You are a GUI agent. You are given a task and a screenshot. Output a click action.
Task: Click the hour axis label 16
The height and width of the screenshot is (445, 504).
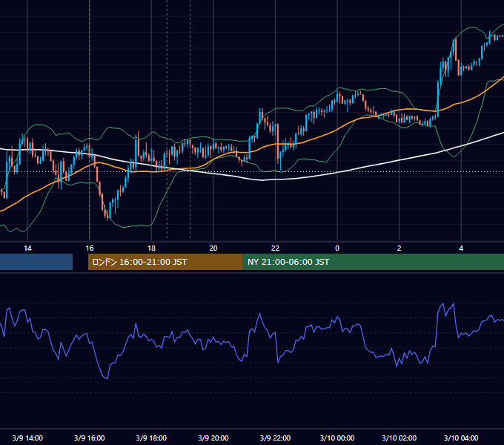pyautogui.click(x=90, y=248)
